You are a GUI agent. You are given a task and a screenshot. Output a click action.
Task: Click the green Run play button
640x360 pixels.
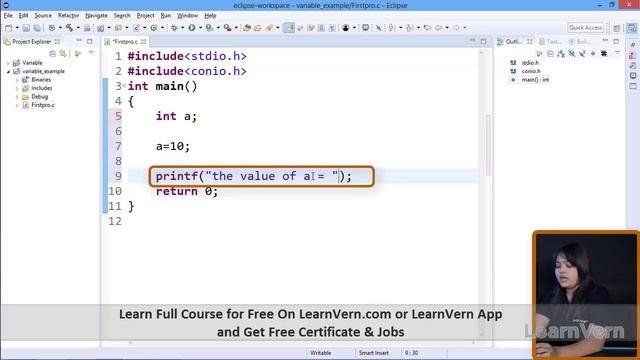[x=191, y=28]
